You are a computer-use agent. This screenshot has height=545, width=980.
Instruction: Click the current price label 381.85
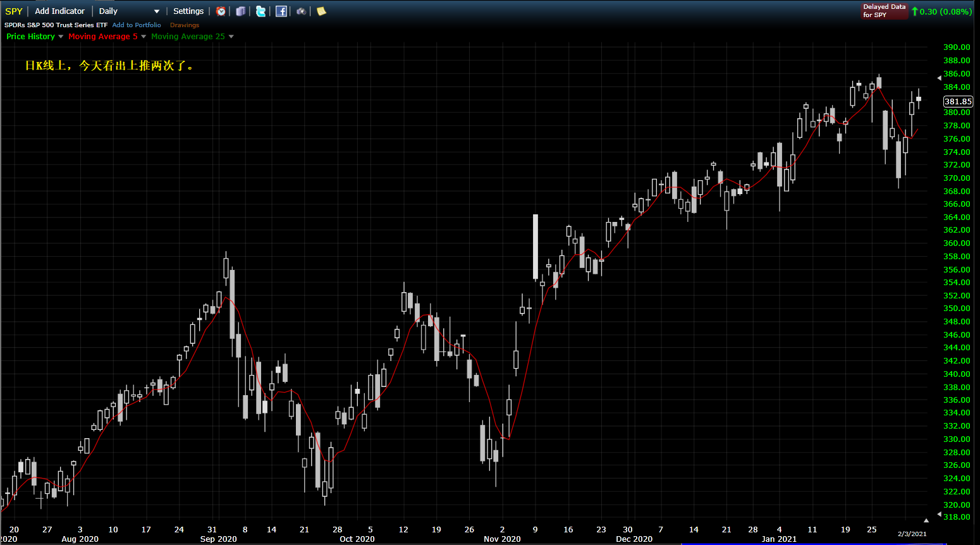pyautogui.click(x=958, y=101)
